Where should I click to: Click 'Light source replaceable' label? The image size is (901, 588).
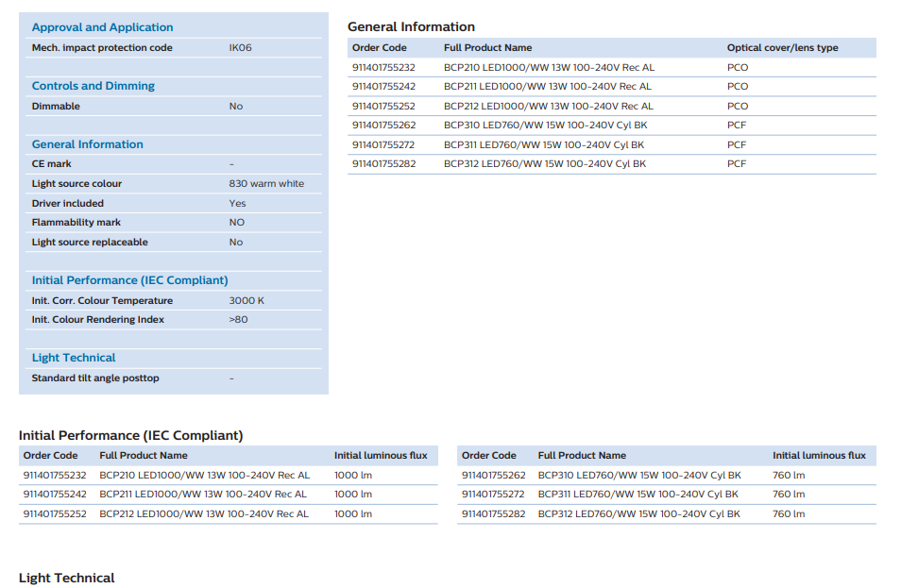tap(90, 243)
